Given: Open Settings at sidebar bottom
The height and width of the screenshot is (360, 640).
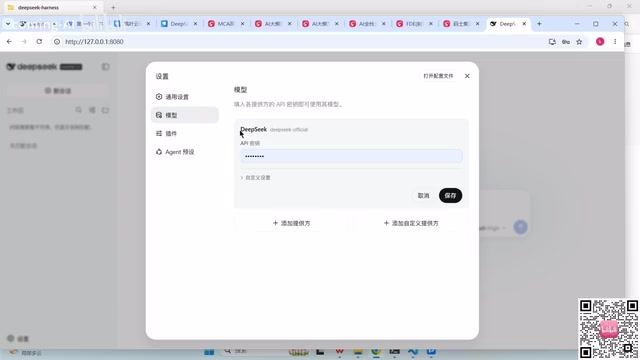Looking at the screenshot, I should [x=18, y=338].
